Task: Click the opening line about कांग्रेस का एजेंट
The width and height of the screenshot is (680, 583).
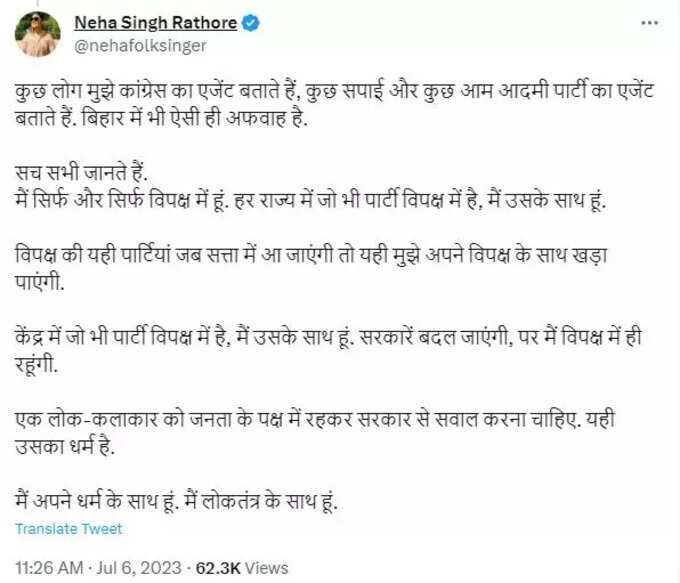Action: click(x=334, y=91)
